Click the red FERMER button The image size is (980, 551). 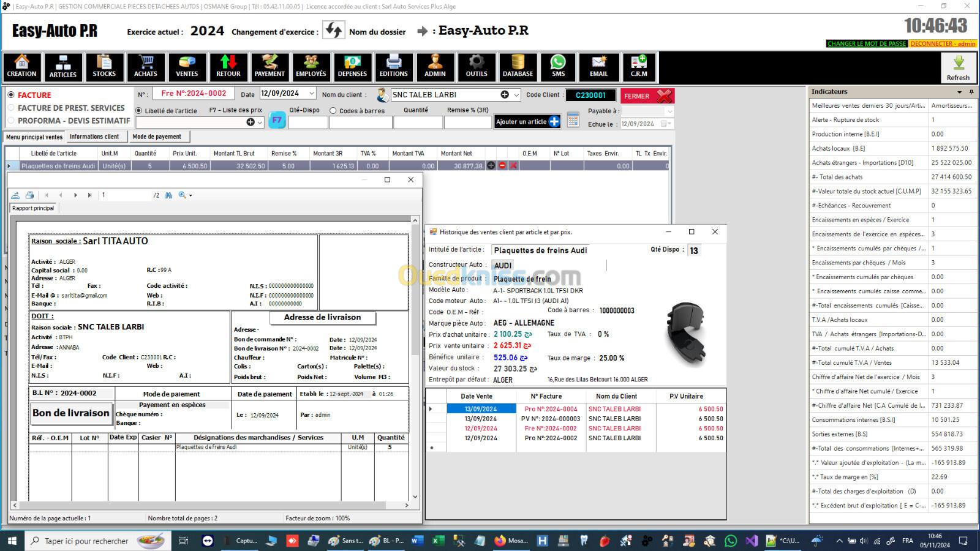pyautogui.click(x=647, y=96)
